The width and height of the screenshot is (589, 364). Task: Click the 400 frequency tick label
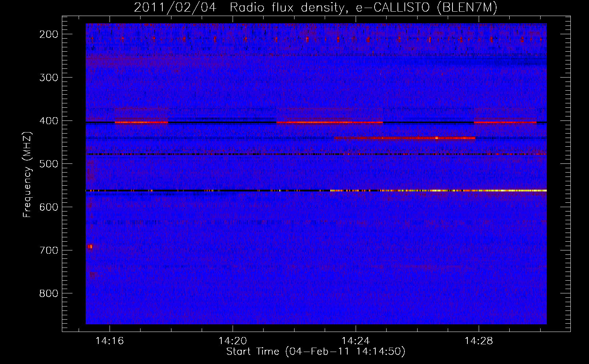click(49, 121)
